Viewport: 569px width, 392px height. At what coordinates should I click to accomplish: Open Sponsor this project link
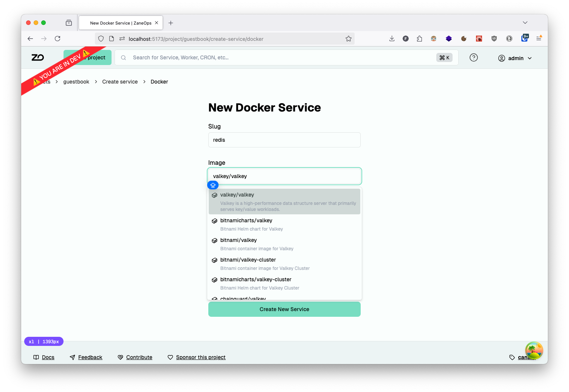coord(197,357)
